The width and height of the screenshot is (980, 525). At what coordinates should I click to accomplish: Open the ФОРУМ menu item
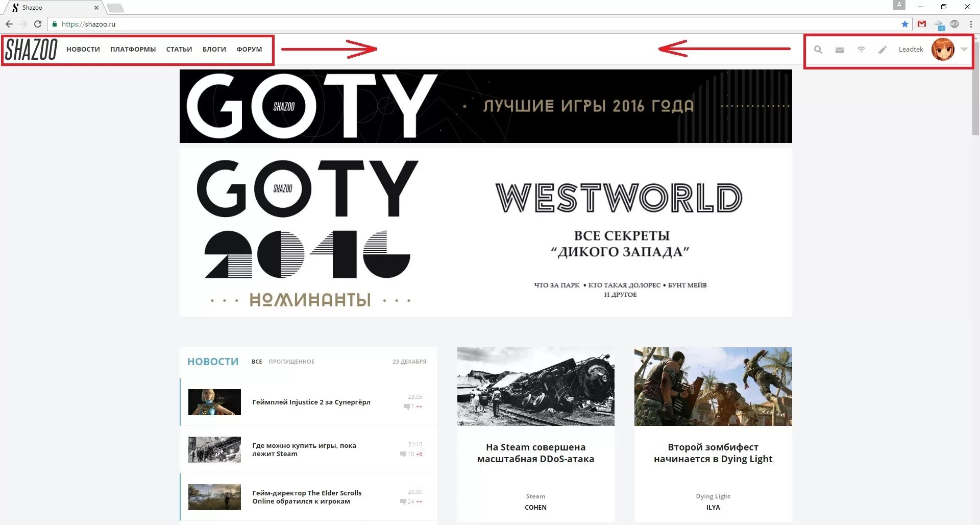tap(249, 50)
